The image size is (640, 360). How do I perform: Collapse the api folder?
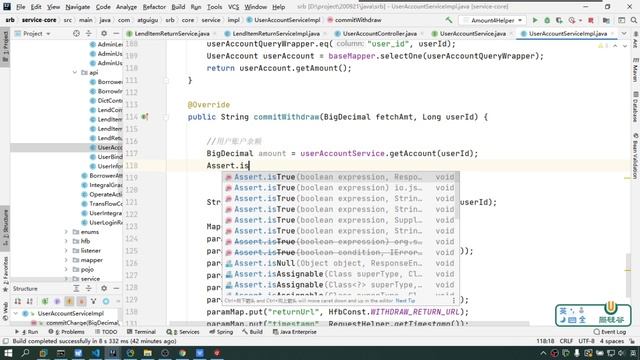[75, 72]
